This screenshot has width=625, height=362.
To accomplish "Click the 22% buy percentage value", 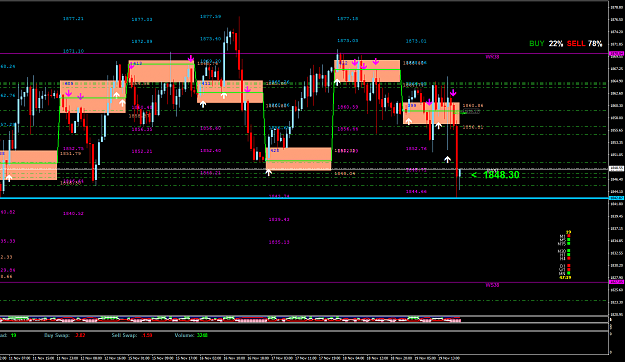I will [556, 43].
